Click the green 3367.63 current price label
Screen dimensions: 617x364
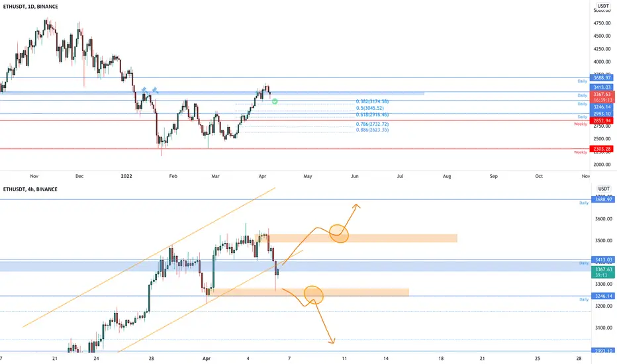click(603, 272)
